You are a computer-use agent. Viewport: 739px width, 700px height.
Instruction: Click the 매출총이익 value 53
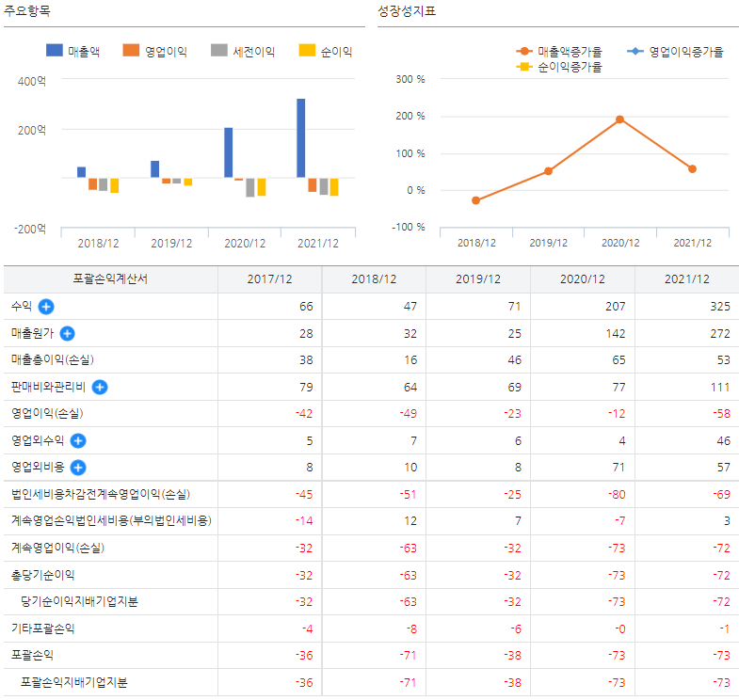(x=723, y=360)
